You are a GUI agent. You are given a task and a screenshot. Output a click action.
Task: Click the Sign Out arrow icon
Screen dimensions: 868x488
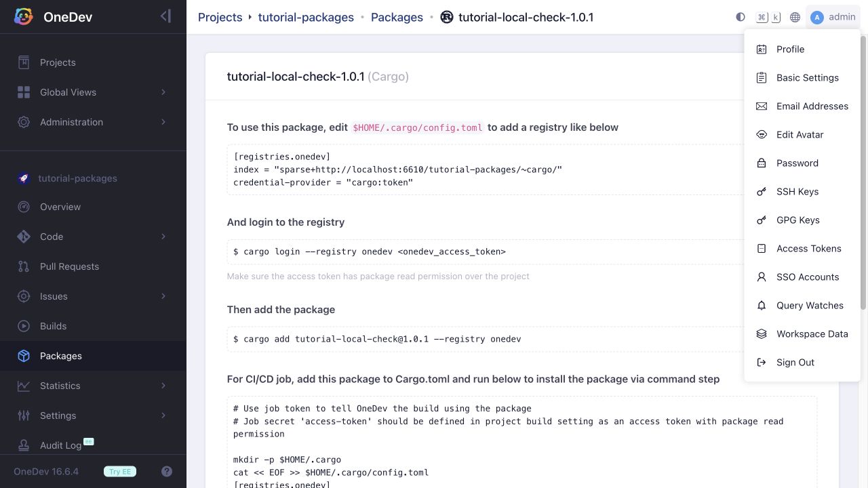tap(762, 363)
